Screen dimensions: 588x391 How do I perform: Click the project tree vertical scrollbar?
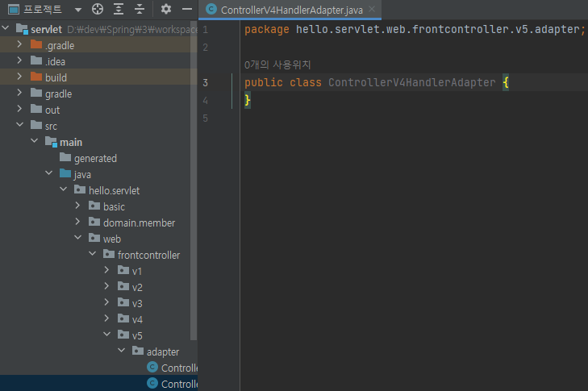[x=194, y=180]
